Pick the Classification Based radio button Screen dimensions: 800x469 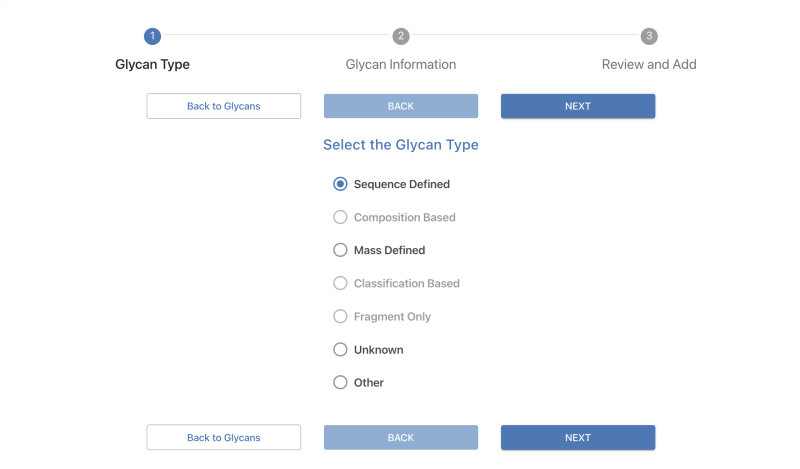point(340,283)
